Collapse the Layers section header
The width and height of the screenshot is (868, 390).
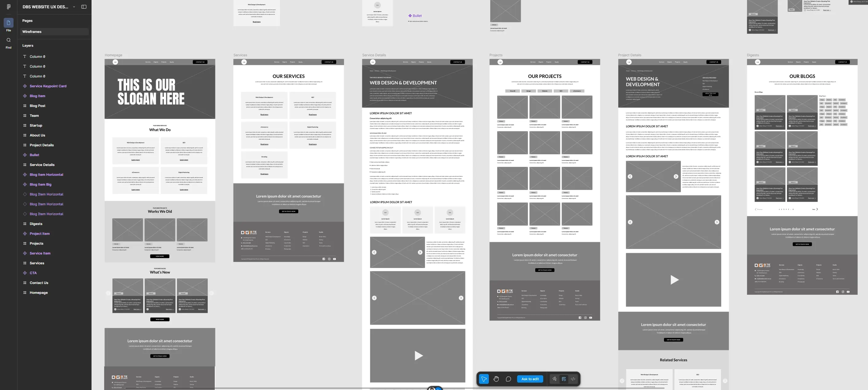tap(28, 45)
